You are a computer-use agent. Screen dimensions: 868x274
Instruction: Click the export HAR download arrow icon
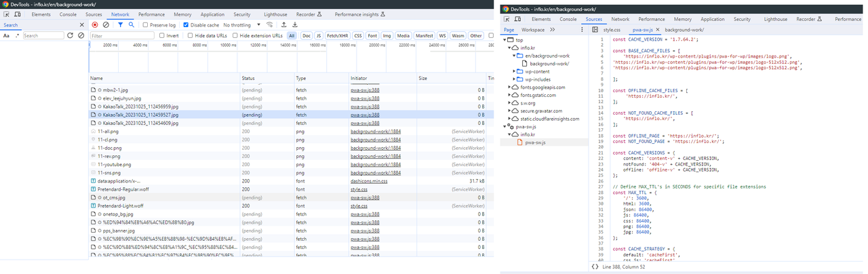(295, 25)
